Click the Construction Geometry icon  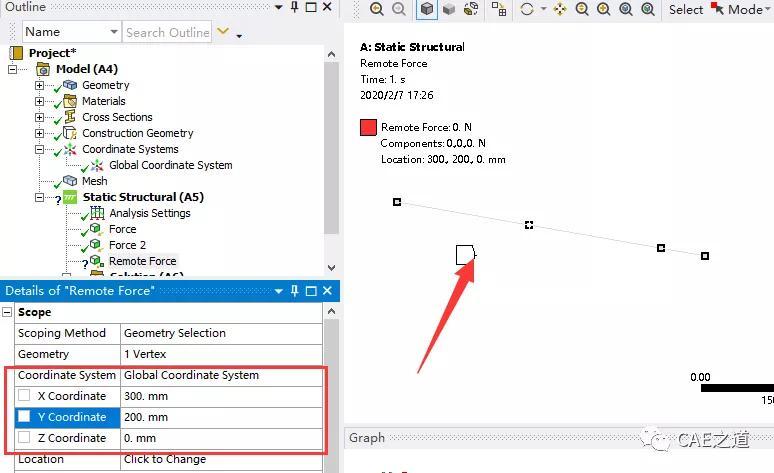coord(70,133)
